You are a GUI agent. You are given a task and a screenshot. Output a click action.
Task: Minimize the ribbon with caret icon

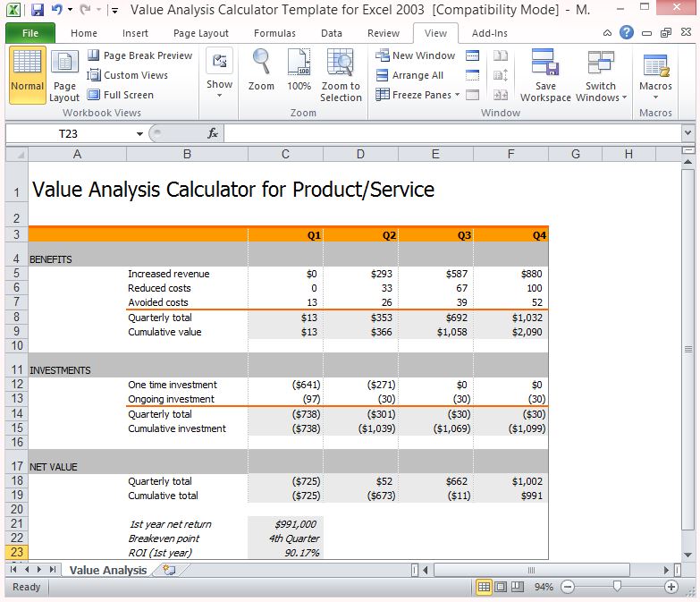607,32
